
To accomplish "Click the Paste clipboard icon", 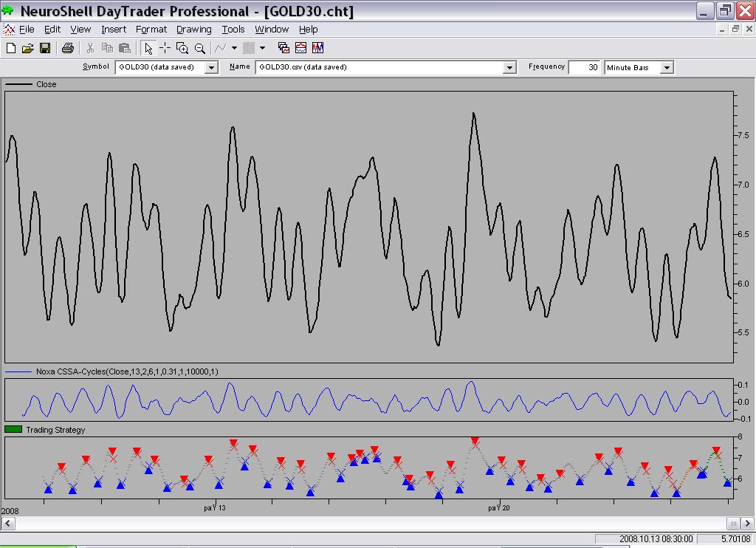I will [x=125, y=48].
